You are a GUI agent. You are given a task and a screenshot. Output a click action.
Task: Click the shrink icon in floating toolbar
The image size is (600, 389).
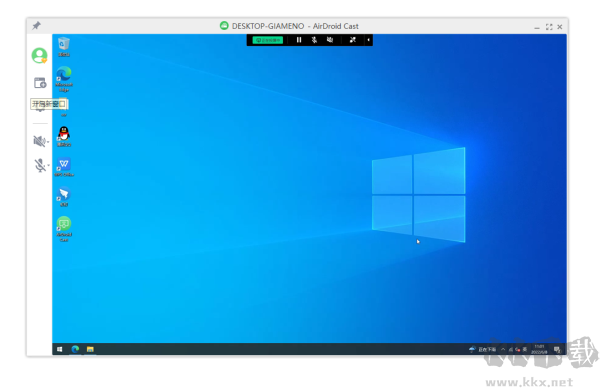pyautogui.click(x=353, y=40)
